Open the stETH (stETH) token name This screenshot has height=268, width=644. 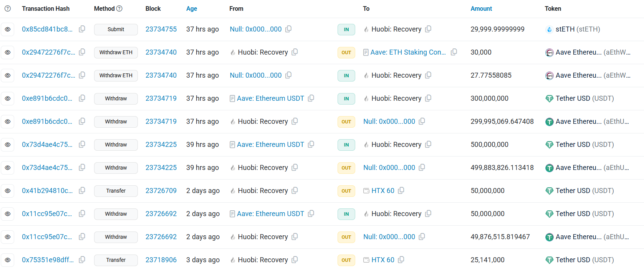[578, 29]
